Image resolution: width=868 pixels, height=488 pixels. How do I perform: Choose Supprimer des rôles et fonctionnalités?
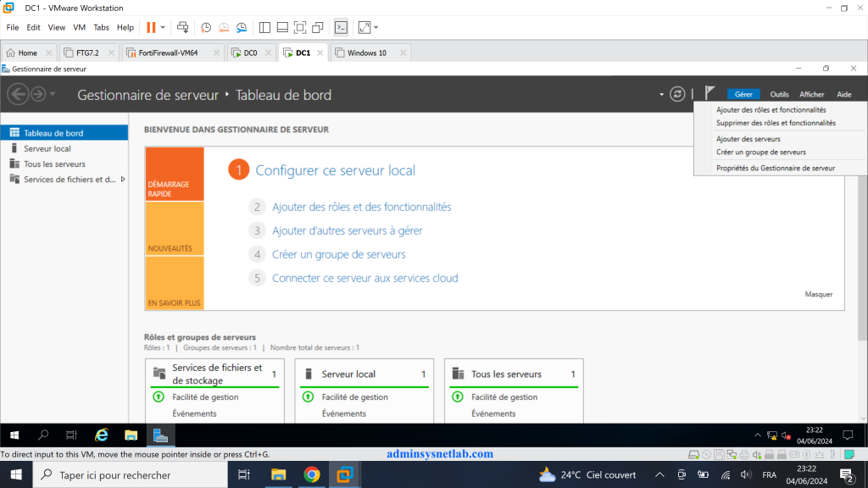coord(776,124)
